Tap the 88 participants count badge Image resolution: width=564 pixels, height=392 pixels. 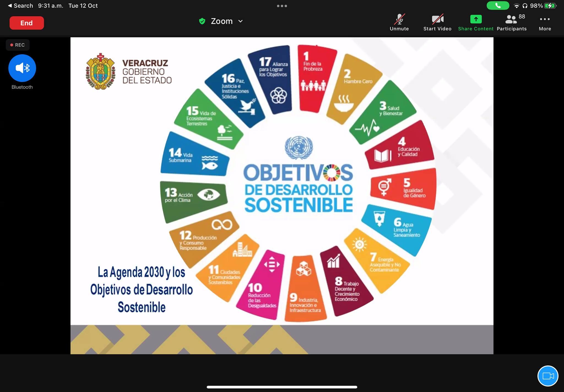pyautogui.click(x=522, y=17)
